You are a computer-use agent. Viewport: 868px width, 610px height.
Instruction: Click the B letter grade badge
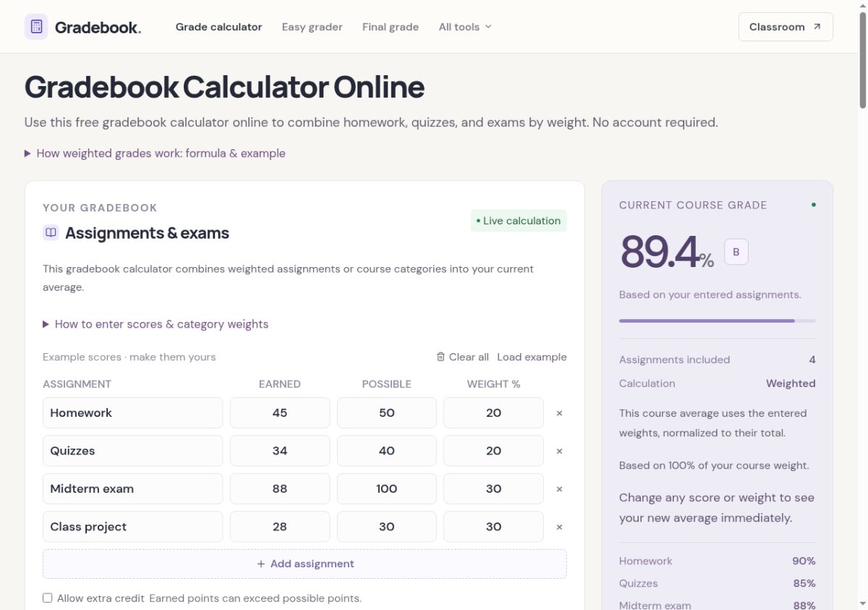736,252
